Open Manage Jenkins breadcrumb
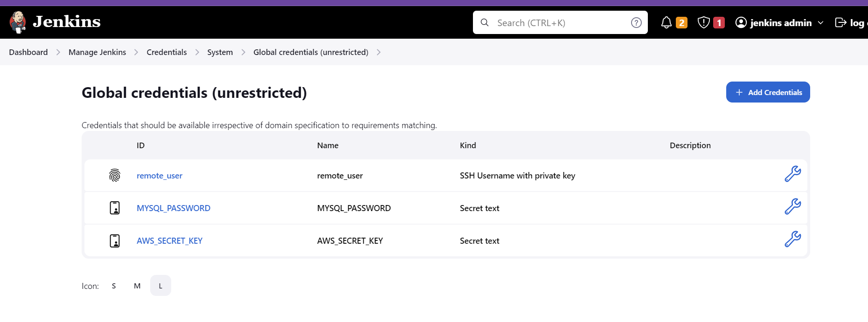The width and height of the screenshot is (868, 322). pyautogui.click(x=97, y=52)
